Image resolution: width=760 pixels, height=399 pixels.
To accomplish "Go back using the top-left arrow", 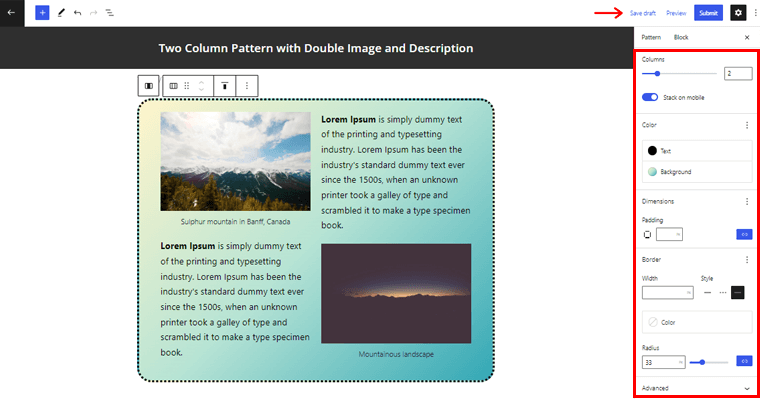I will (x=12, y=13).
